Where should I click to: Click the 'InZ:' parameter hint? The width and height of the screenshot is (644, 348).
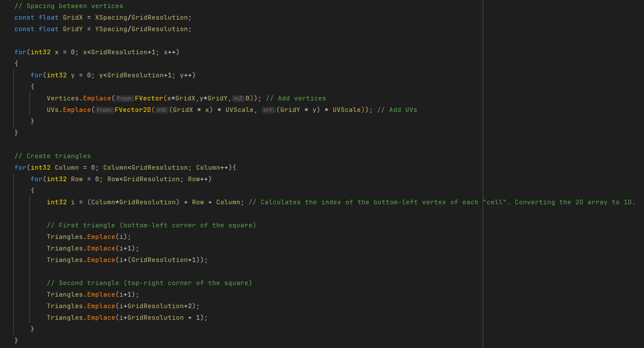[x=238, y=99]
